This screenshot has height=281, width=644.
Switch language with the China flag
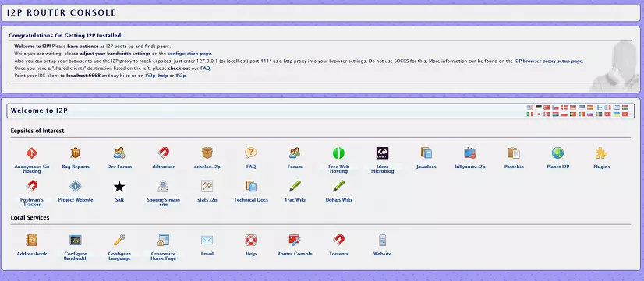[x=547, y=107]
